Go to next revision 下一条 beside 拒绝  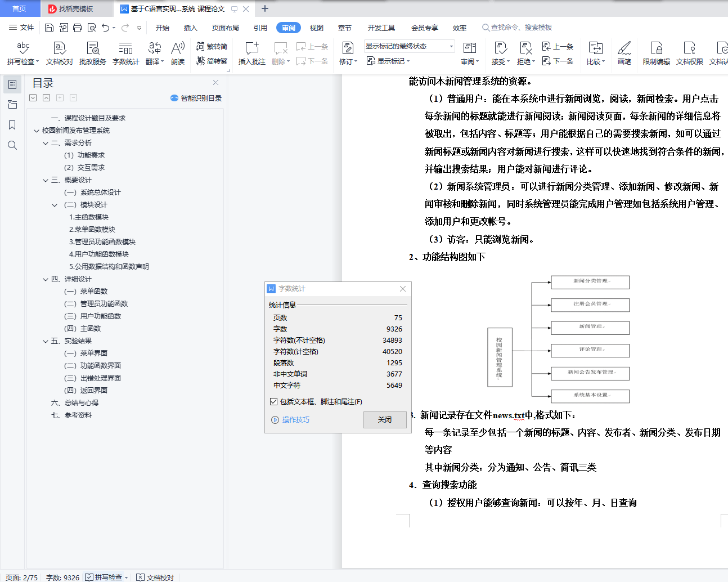[558, 61]
